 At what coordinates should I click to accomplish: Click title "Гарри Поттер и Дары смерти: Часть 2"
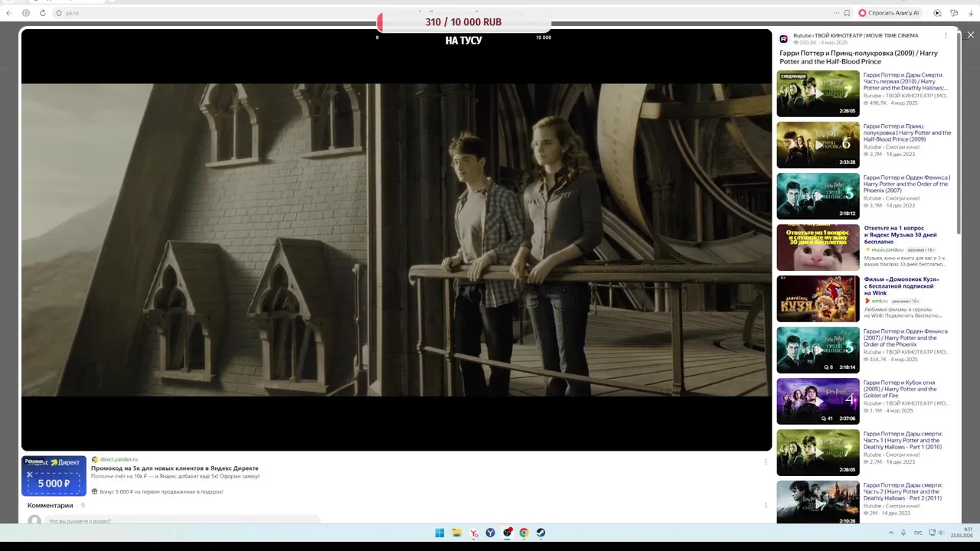click(x=903, y=491)
